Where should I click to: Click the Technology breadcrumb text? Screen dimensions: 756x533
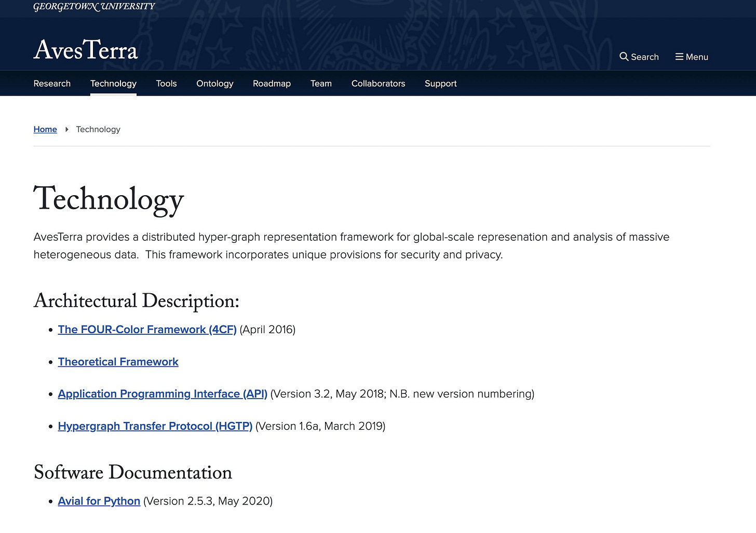click(x=98, y=129)
